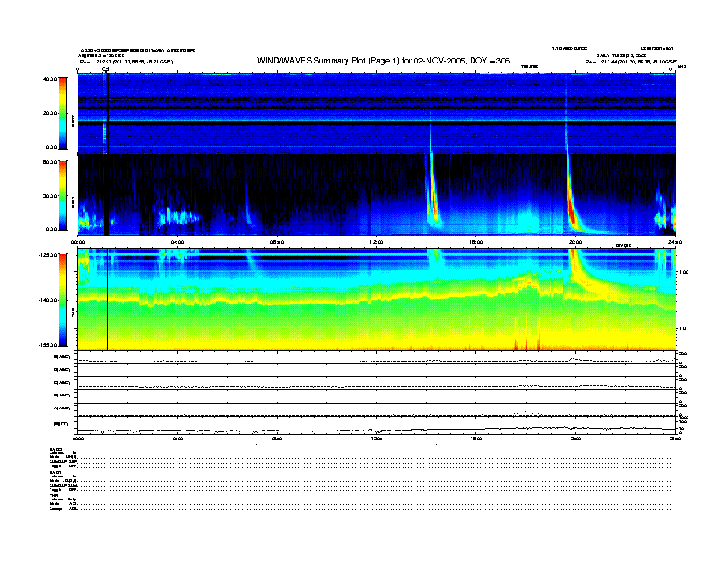Select the 60.00 label on RAD1 scale
The height and width of the screenshot is (563, 728).
coord(50,162)
